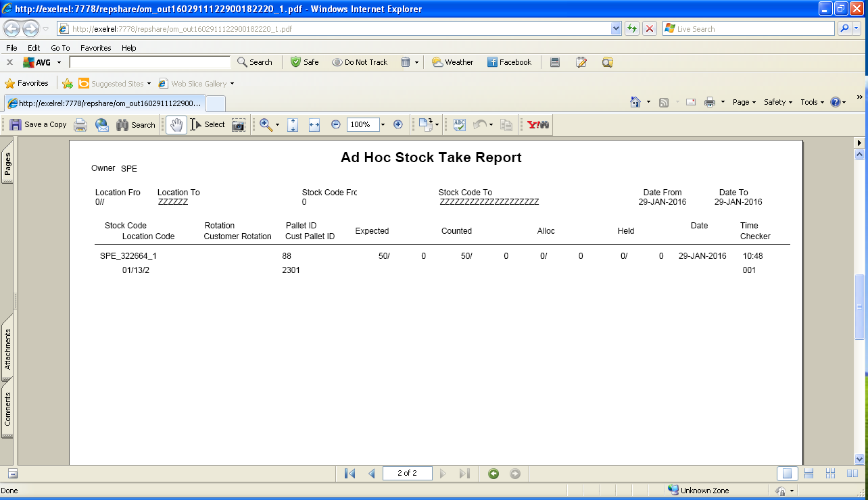868x500 pixels.
Task: Click the Yahoo binoculars search icon
Action: (x=538, y=125)
